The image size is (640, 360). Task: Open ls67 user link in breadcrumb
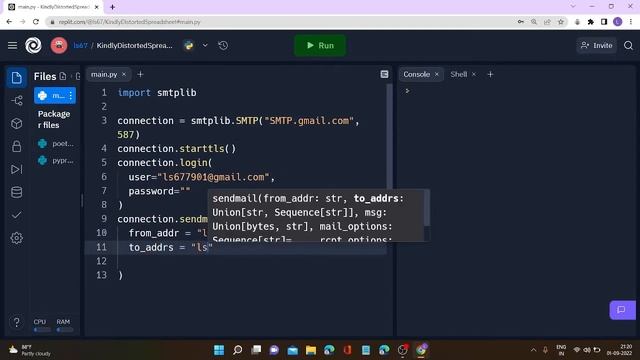coord(80,45)
